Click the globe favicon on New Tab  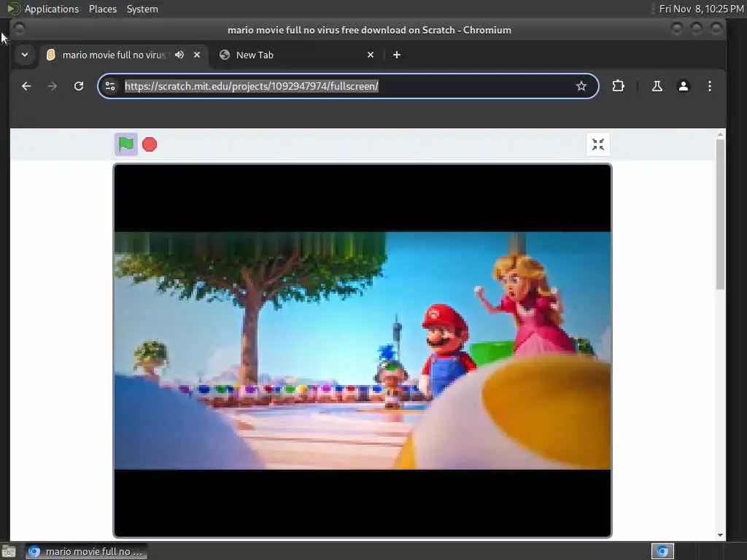[225, 55]
